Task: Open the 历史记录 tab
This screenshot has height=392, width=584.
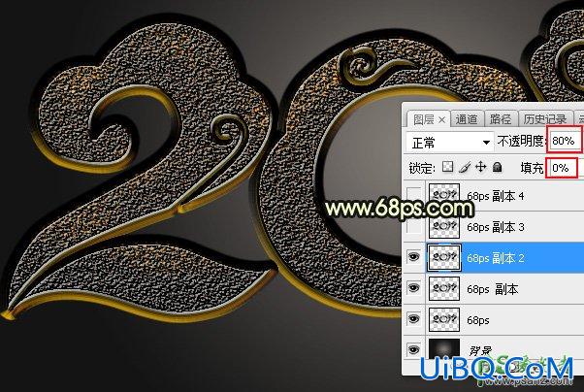Action: [545, 119]
